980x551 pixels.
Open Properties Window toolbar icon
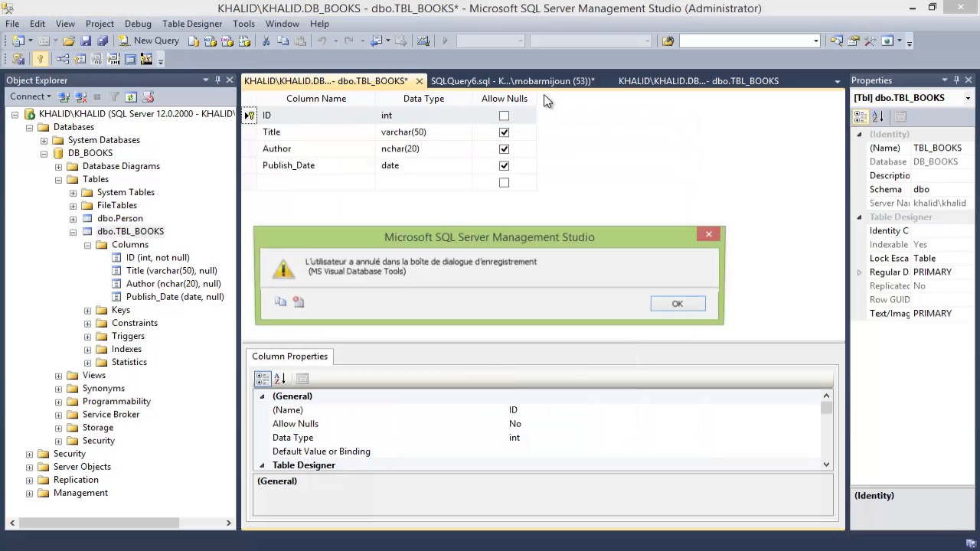(853, 41)
